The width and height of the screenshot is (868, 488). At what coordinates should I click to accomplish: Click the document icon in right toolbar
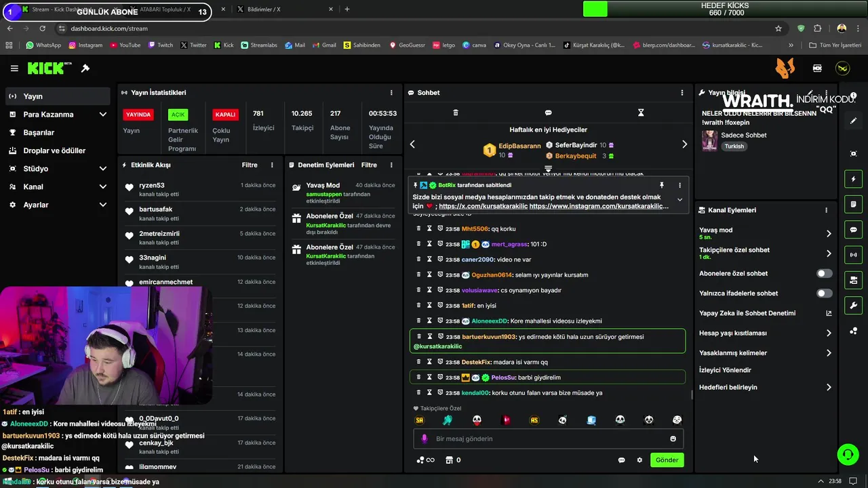pos(853,204)
